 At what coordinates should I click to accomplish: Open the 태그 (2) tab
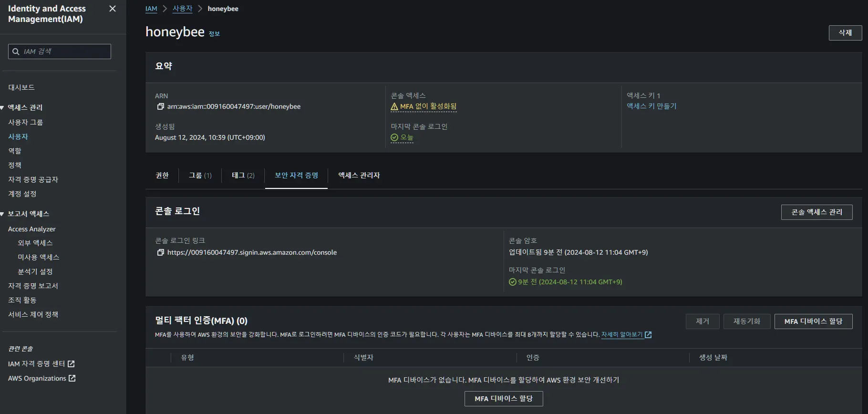(x=243, y=176)
